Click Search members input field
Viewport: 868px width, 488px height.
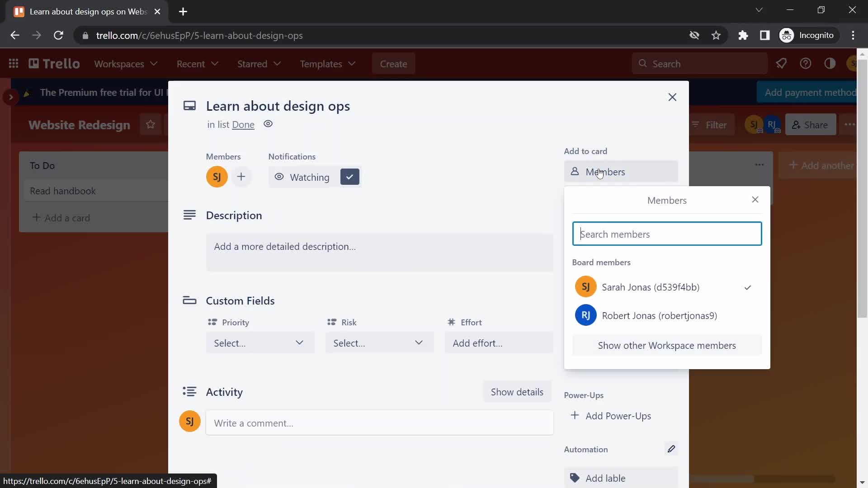667,234
